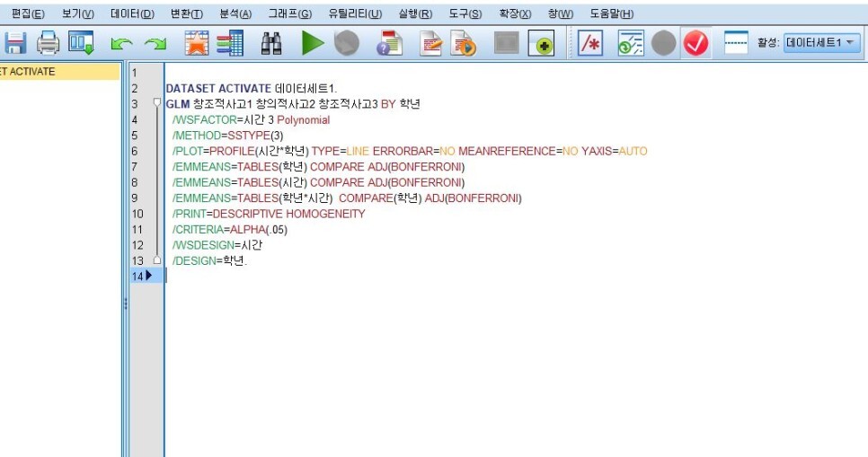Open the 편집(E) menu
The image size is (868, 457).
pyautogui.click(x=28, y=13)
